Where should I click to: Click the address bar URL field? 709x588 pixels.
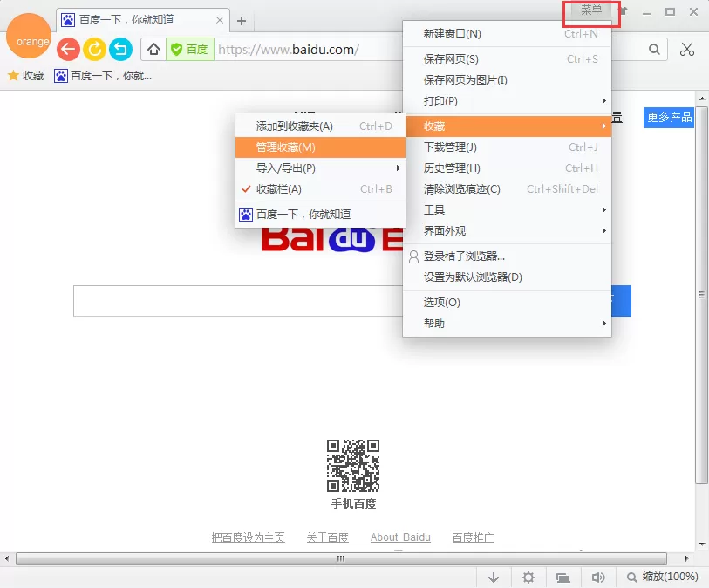309,50
